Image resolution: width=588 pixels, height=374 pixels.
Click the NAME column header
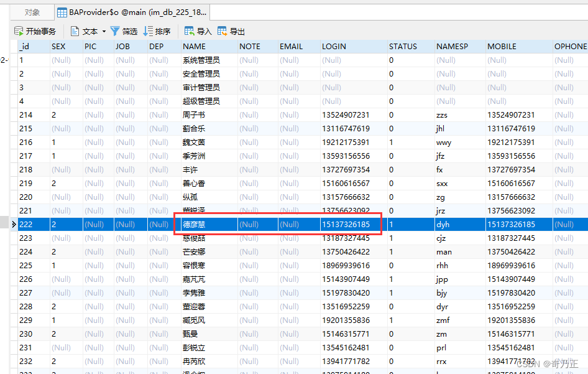(209, 47)
